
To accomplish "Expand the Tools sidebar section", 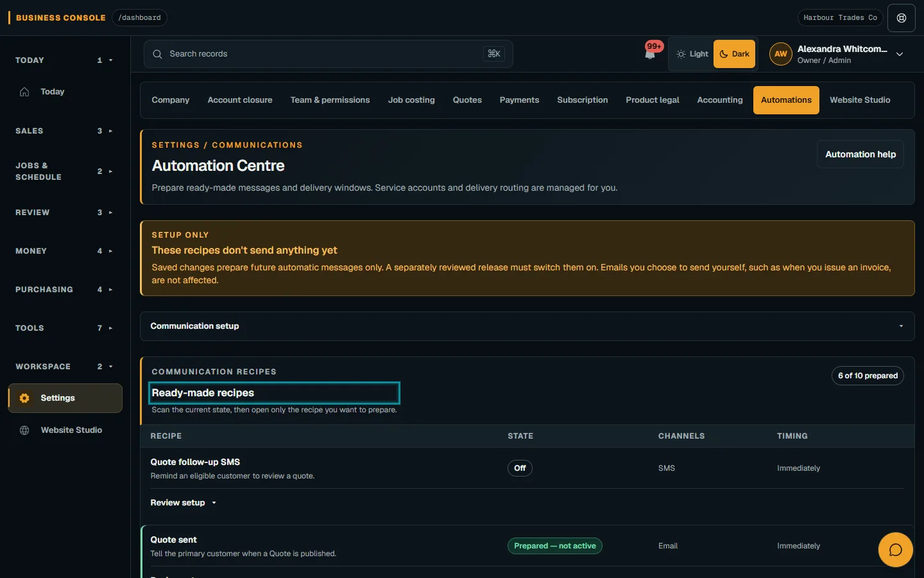I will click(64, 328).
